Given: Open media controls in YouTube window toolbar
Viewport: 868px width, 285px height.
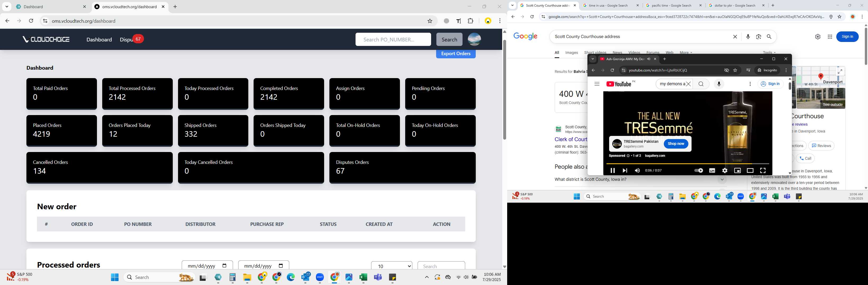Looking at the screenshot, I should [748, 70].
